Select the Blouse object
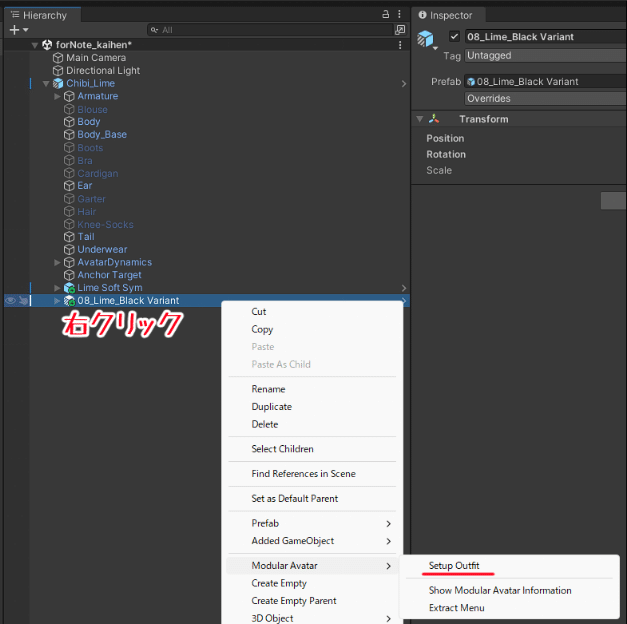Viewport: 627px width, 624px height. click(92, 109)
